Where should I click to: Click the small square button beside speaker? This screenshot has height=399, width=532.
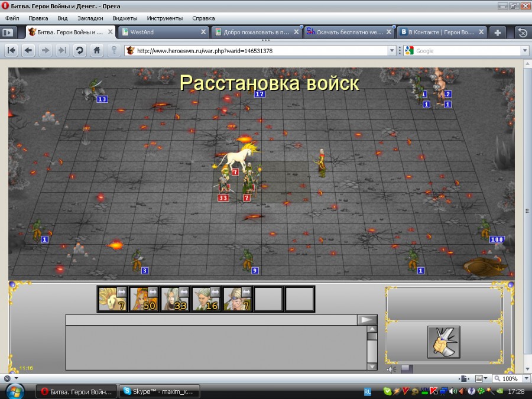[x=407, y=369]
